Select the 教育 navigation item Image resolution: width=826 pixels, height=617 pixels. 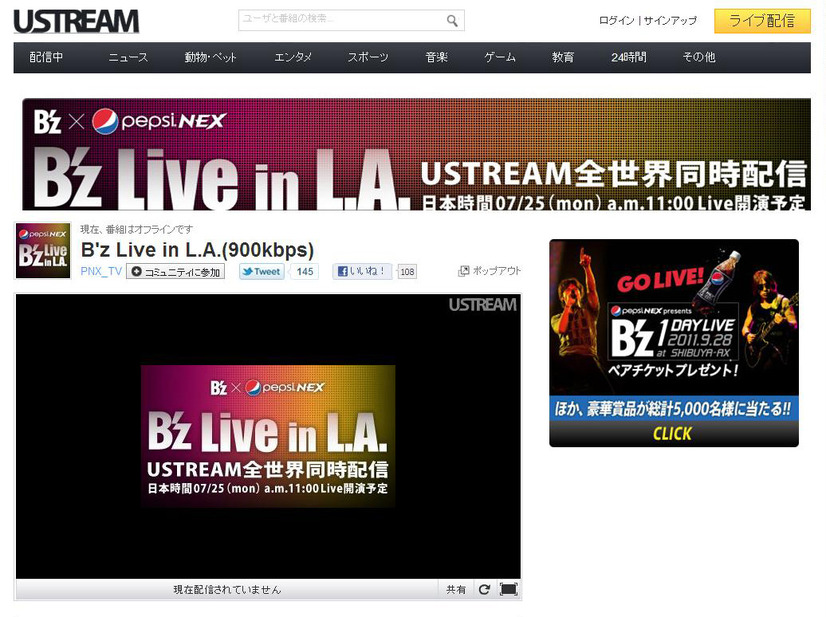563,57
